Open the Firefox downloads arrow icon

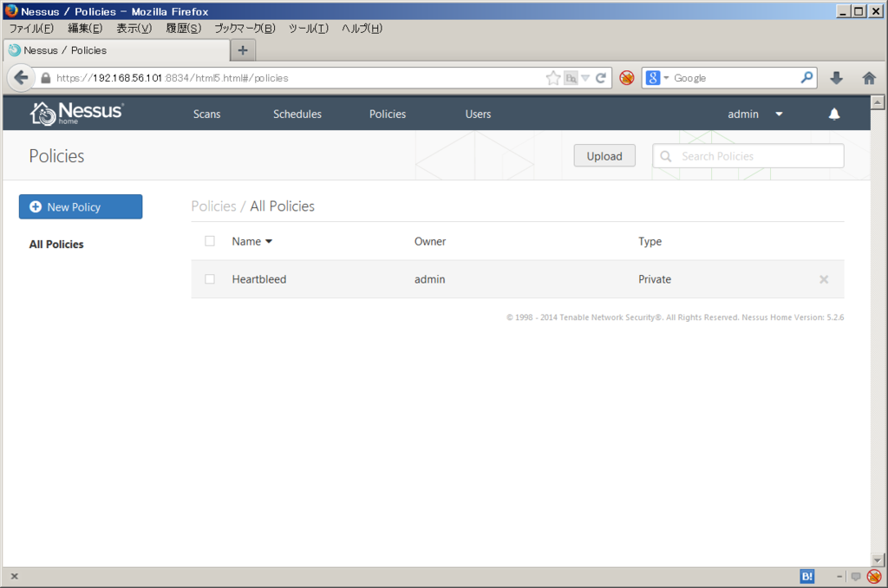point(837,78)
